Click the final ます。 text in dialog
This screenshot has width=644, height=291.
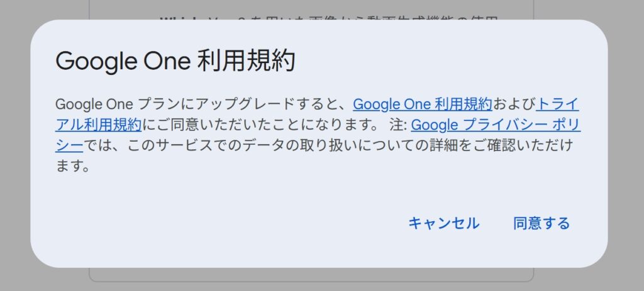tap(73, 166)
